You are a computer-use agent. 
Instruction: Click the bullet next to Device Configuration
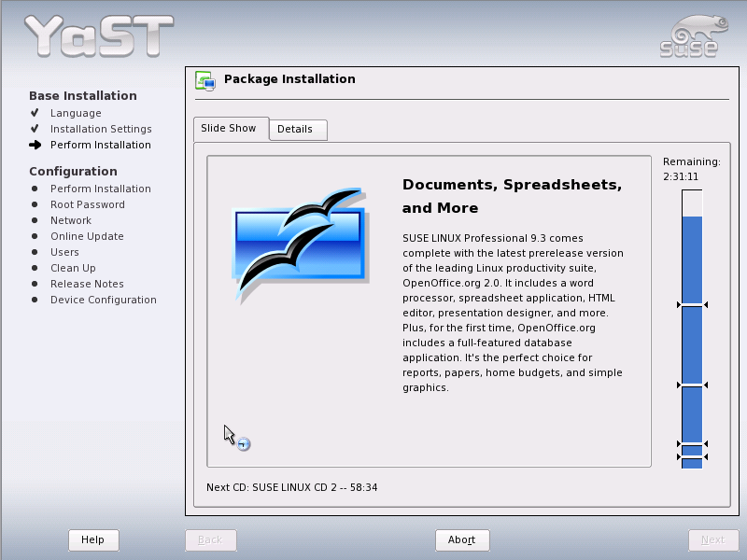(x=35, y=300)
